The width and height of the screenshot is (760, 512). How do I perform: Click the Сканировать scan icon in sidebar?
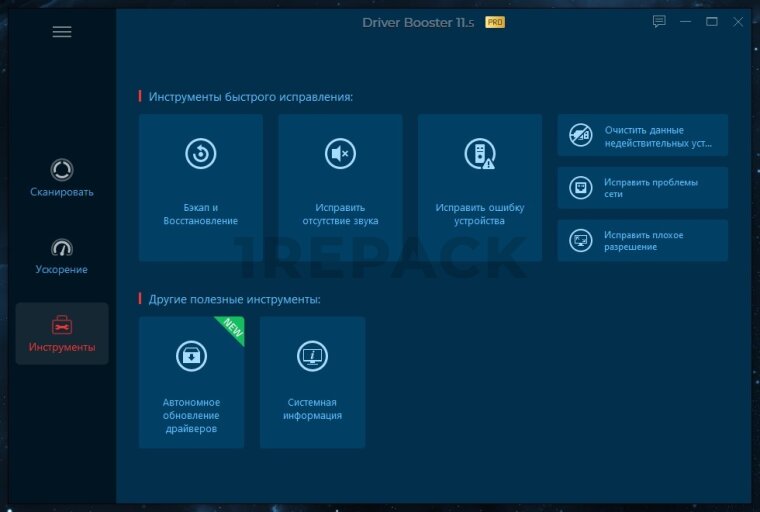(62, 170)
